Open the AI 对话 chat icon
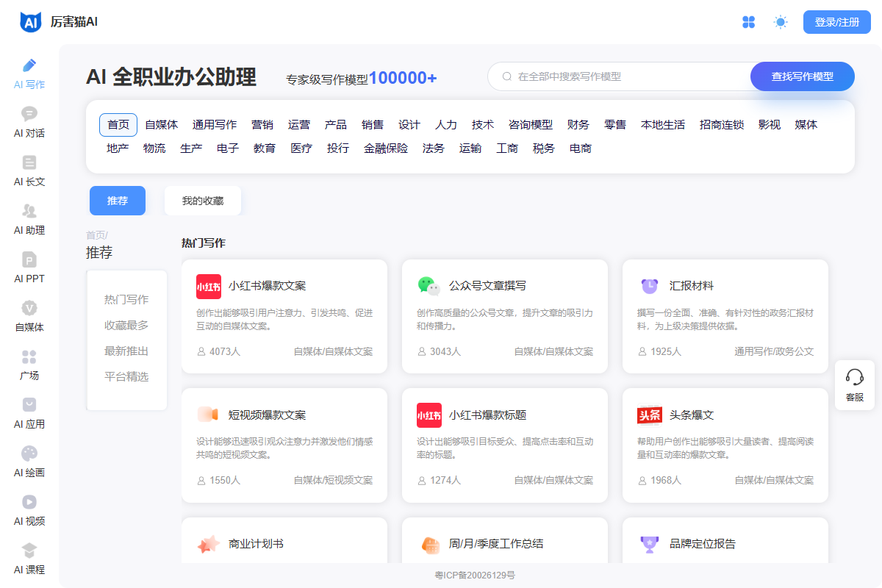 tap(29, 114)
